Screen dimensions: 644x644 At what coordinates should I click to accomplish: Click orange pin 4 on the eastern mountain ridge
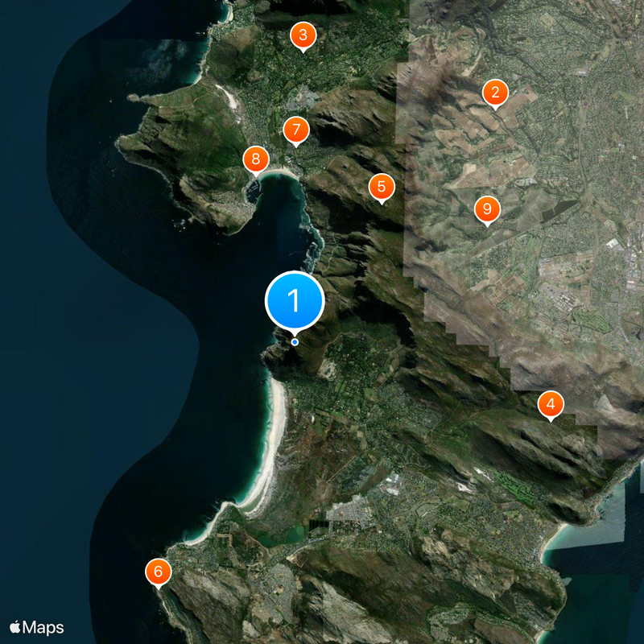pyautogui.click(x=551, y=405)
